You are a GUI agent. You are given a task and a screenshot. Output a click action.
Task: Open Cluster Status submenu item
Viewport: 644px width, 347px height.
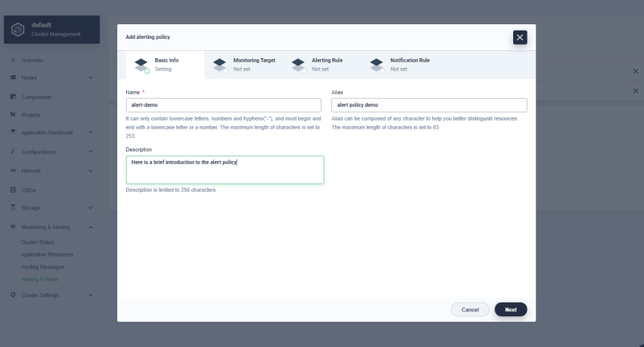click(37, 242)
